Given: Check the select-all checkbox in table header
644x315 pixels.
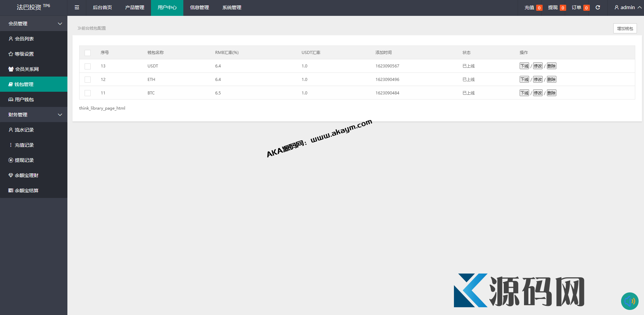Looking at the screenshot, I should click(x=88, y=53).
